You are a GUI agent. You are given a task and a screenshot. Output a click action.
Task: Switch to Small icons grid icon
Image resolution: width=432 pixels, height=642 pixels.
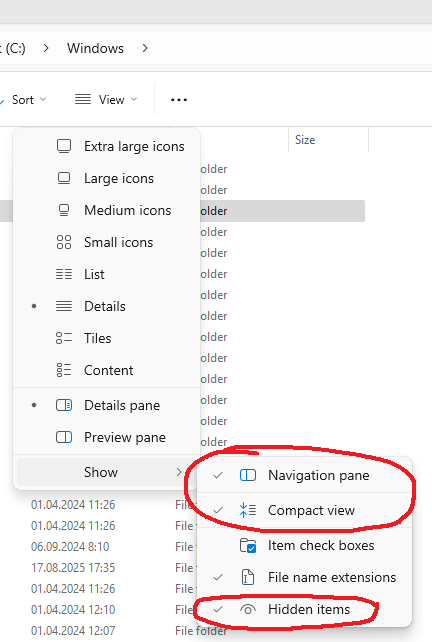(x=64, y=242)
